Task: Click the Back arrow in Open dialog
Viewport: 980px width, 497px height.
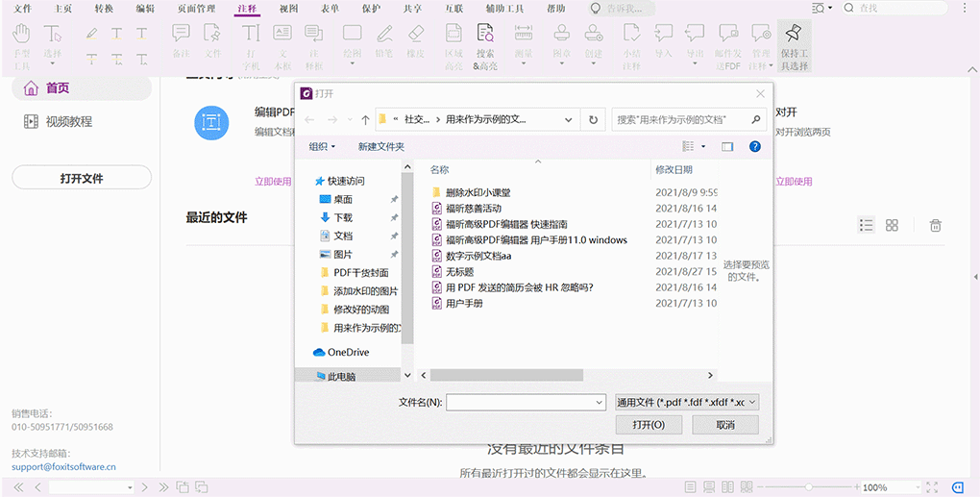Action: click(310, 119)
